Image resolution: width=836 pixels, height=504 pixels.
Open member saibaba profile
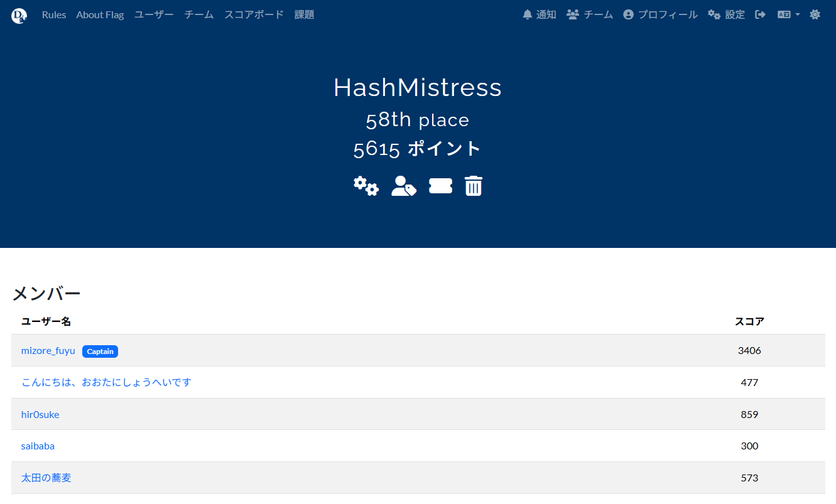tap(38, 446)
